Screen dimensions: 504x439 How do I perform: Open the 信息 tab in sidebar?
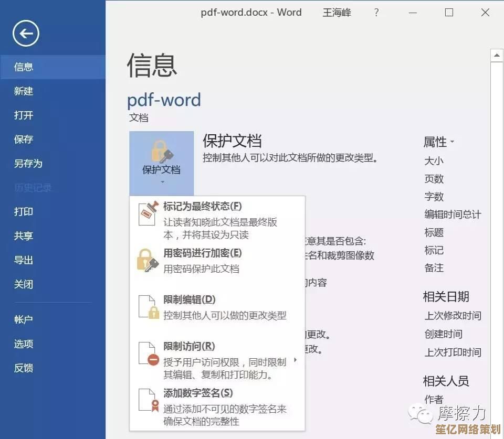coord(52,67)
